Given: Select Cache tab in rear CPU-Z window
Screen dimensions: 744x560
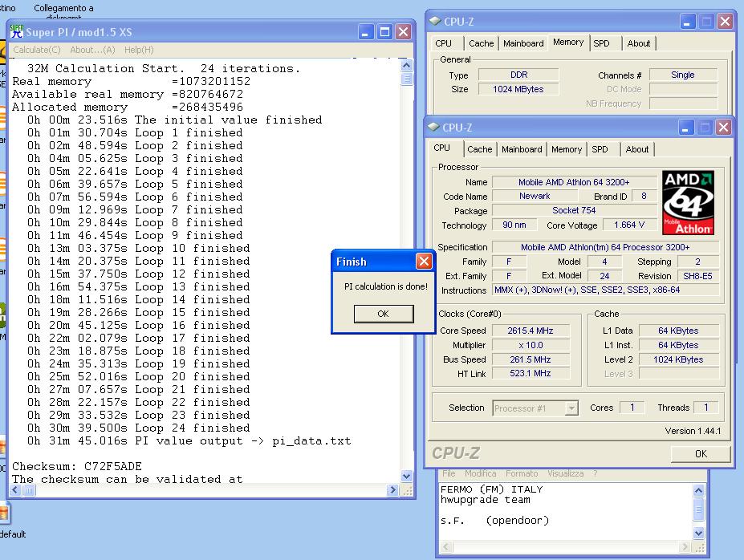Looking at the screenshot, I should [x=481, y=43].
